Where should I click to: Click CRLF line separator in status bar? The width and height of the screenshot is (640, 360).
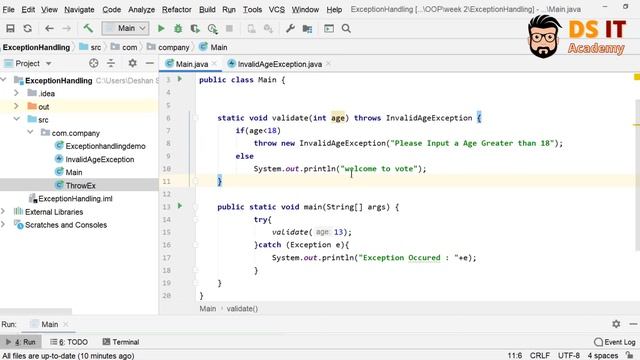(x=540, y=356)
